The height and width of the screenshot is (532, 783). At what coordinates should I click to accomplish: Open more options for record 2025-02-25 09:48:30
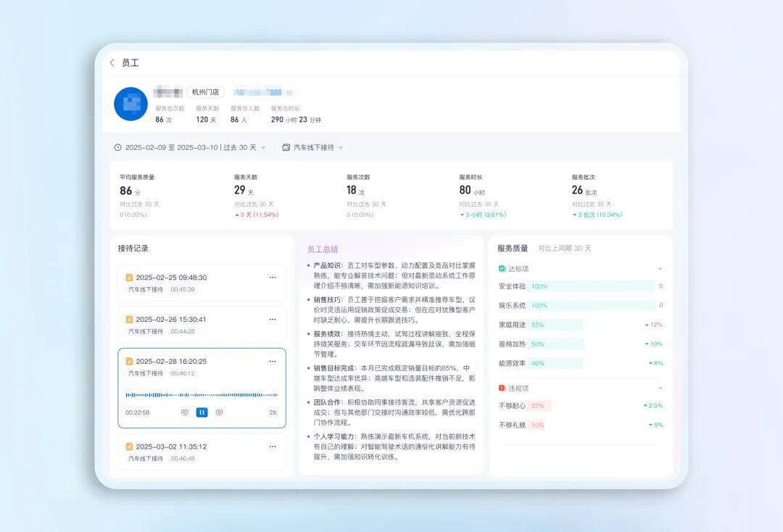click(273, 278)
